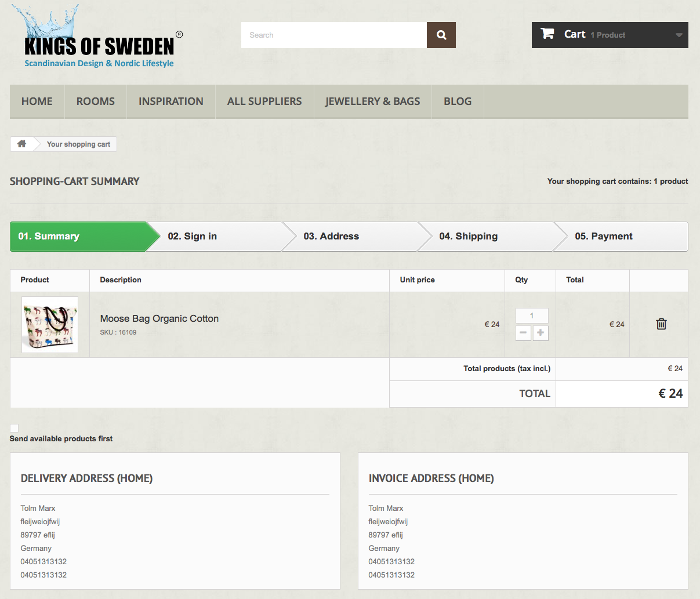Click the home icon in breadcrumb
This screenshot has width=700, height=599.
pyautogui.click(x=22, y=144)
